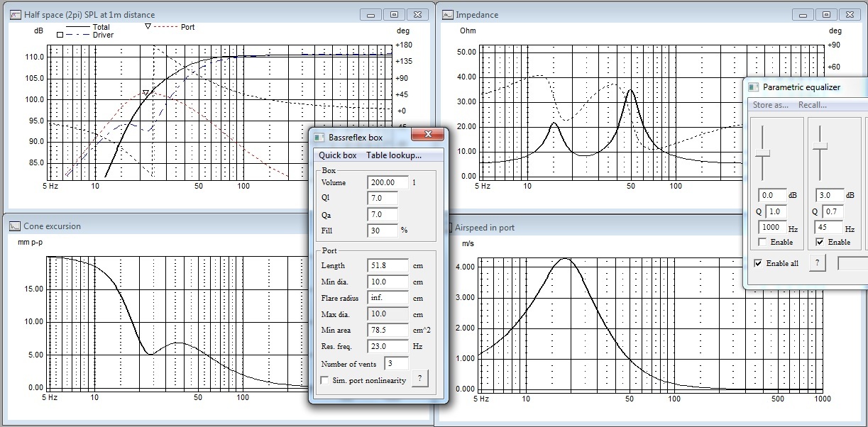Minimize the Half space SPL window
The height and width of the screenshot is (427, 868).
click(370, 14)
